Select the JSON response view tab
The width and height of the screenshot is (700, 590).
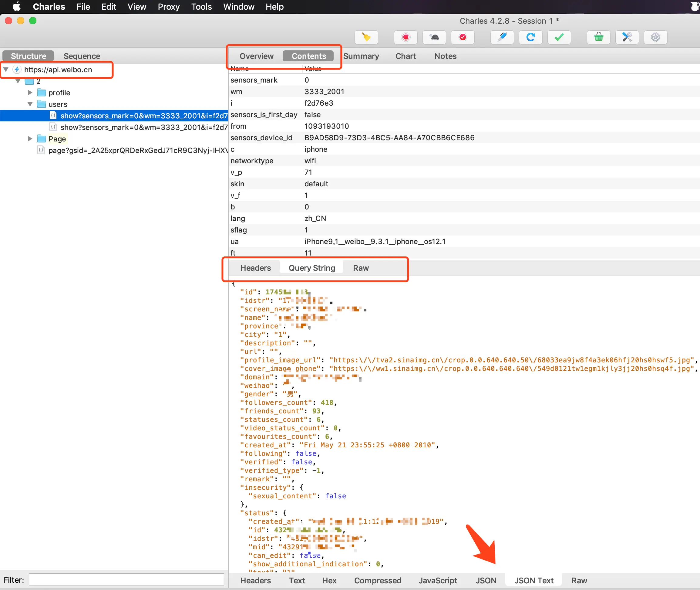(485, 580)
